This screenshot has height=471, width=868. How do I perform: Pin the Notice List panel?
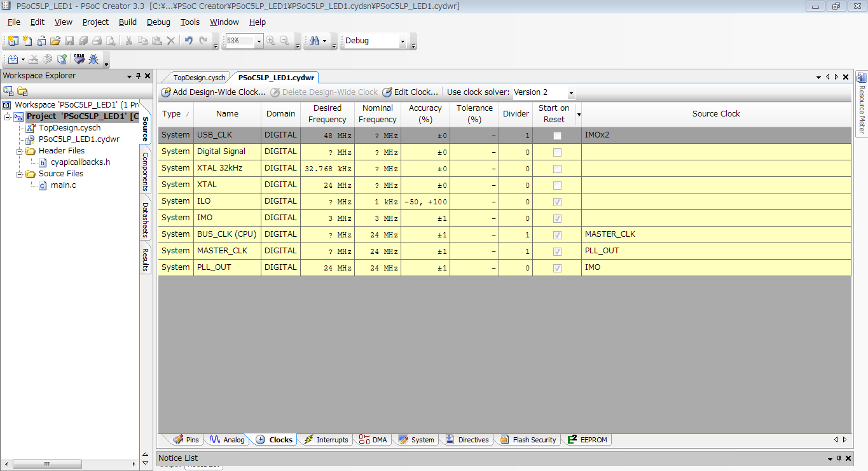(839, 458)
